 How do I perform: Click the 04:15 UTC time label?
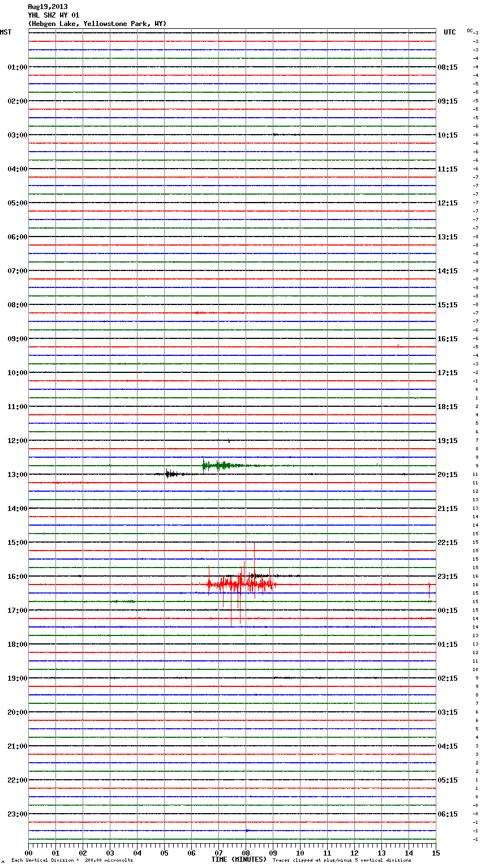tap(448, 746)
